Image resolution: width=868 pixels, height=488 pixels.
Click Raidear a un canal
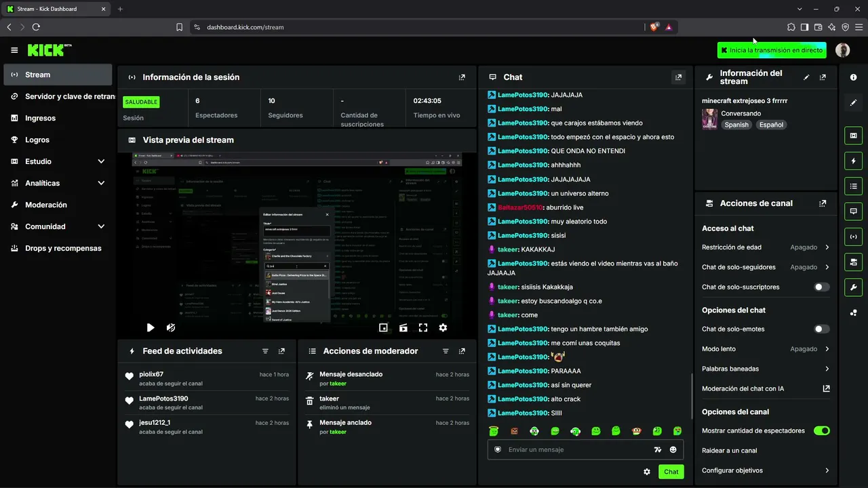click(x=730, y=451)
